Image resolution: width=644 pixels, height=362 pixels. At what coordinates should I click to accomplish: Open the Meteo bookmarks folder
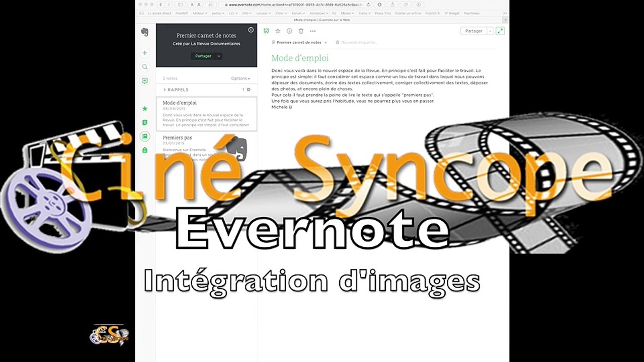(x=348, y=13)
